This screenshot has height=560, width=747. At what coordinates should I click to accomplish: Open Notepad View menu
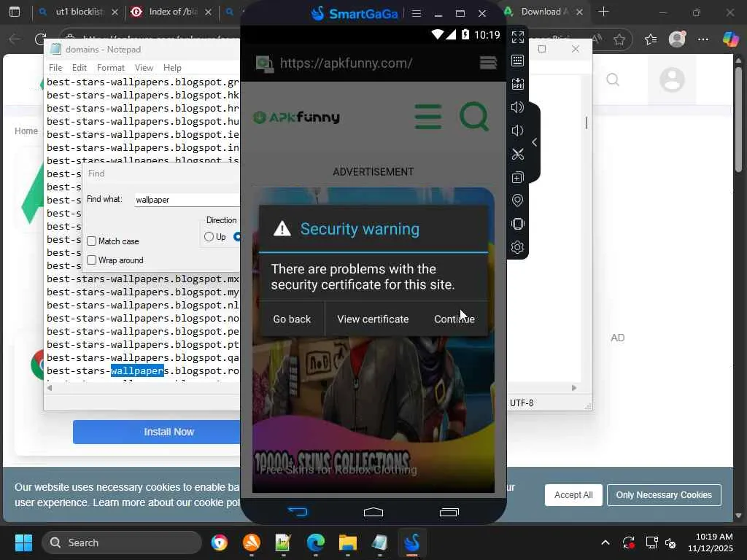[x=144, y=68]
